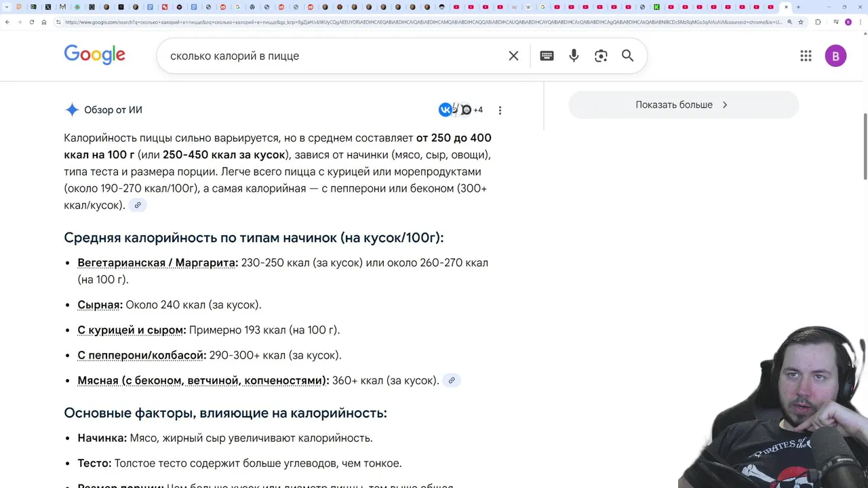Open Google Lens image search
The width and height of the screenshot is (868, 488).
(x=601, y=56)
